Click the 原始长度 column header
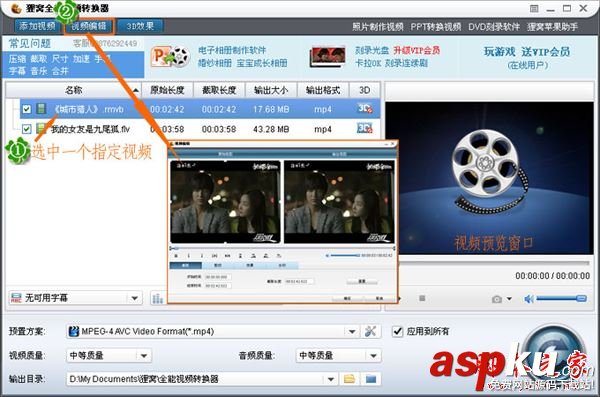 pos(167,90)
